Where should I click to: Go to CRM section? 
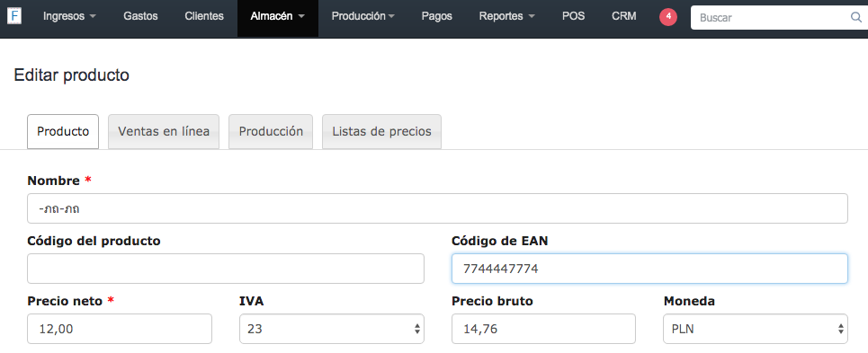pos(624,16)
